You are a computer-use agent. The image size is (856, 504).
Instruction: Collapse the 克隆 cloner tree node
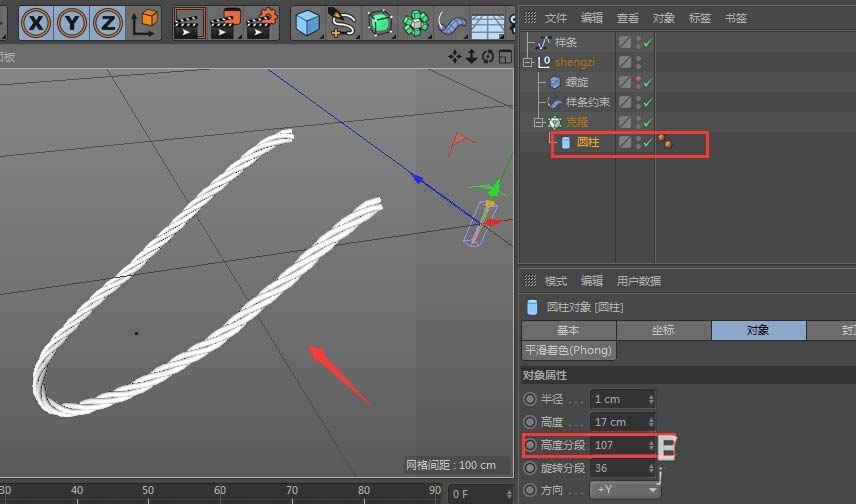[x=539, y=122]
